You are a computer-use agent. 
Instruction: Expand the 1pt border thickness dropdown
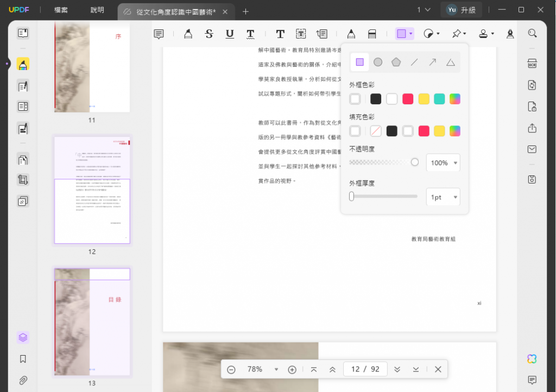pos(443,197)
